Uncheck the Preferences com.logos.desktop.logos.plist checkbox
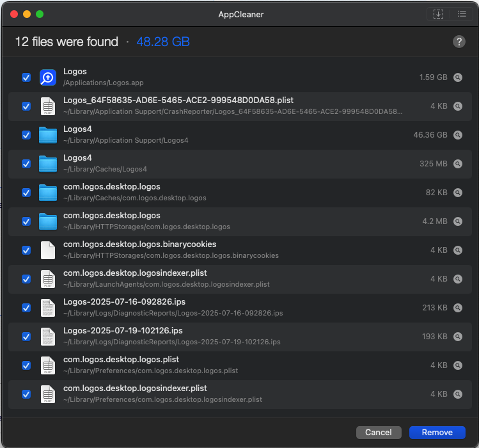The width and height of the screenshot is (479, 448). 26,365
